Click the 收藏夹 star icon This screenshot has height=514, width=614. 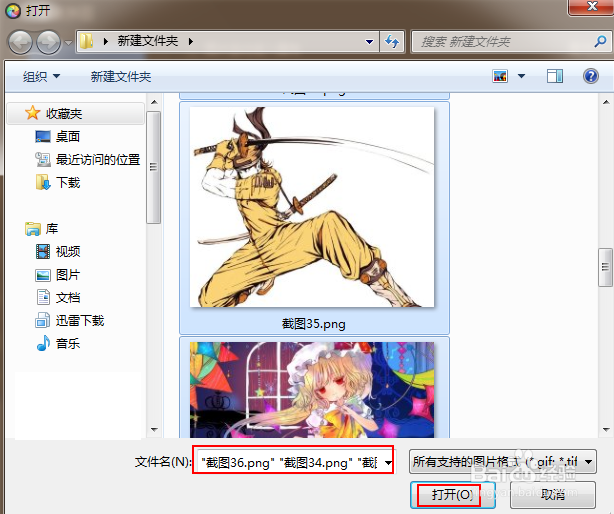coord(33,113)
